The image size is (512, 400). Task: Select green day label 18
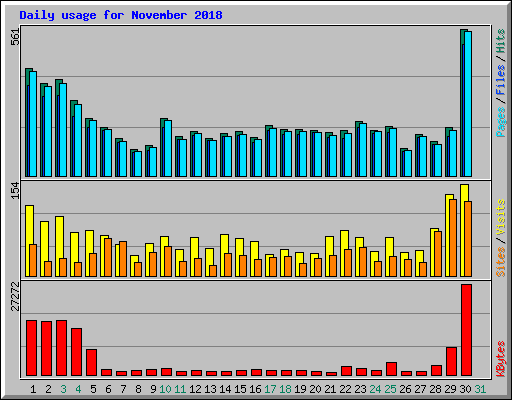285,389
